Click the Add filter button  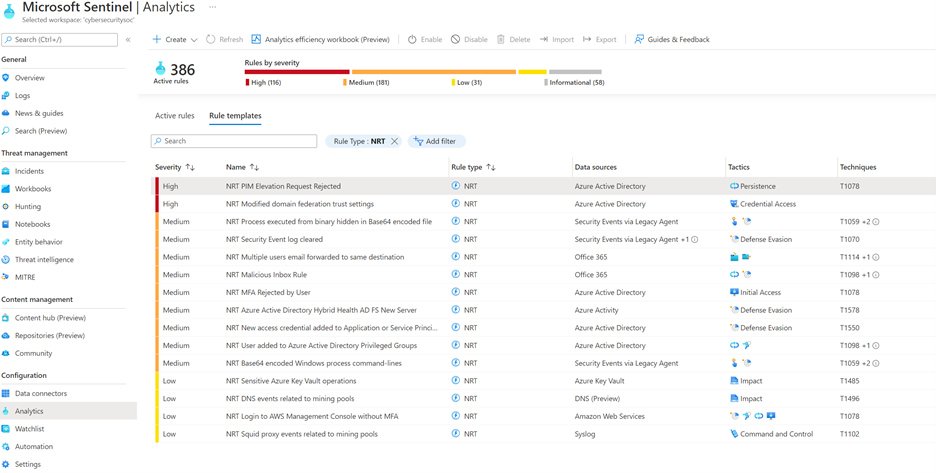437,142
